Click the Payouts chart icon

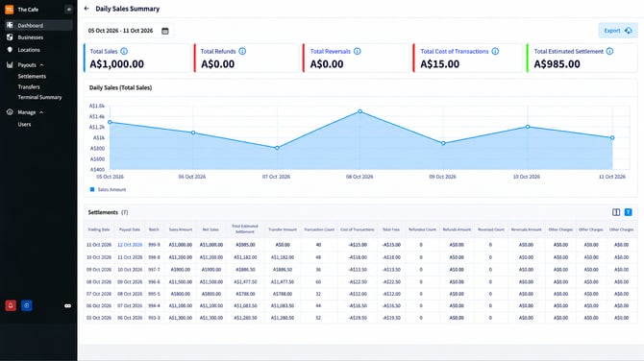point(10,65)
